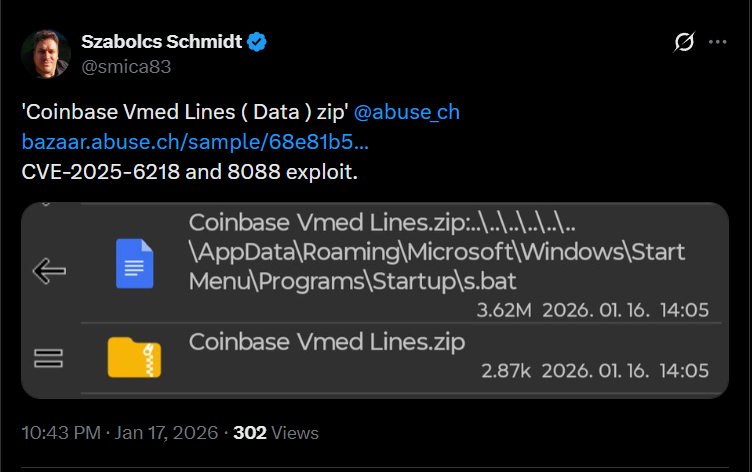Open the three-dot more options menu
This screenshot has height=472, width=752.
pos(717,43)
